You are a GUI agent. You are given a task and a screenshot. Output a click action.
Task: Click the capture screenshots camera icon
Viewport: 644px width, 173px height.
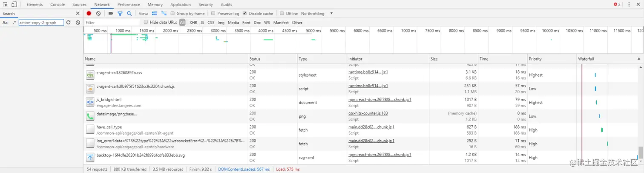click(x=111, y=14)
